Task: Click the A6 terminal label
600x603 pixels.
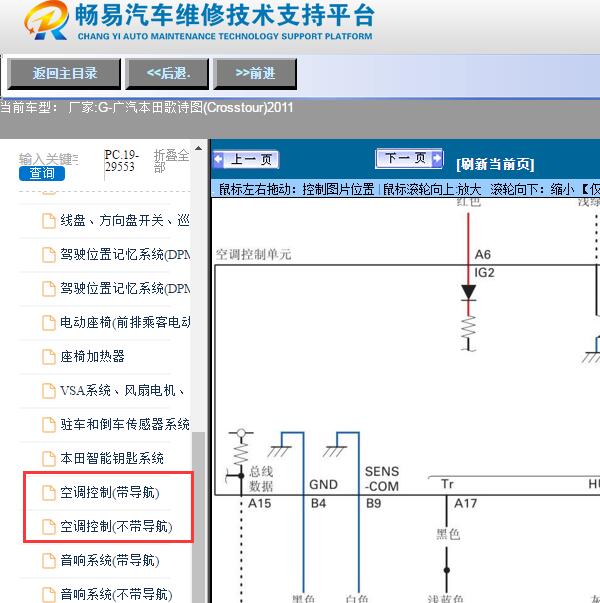Action: click(482, 255)
